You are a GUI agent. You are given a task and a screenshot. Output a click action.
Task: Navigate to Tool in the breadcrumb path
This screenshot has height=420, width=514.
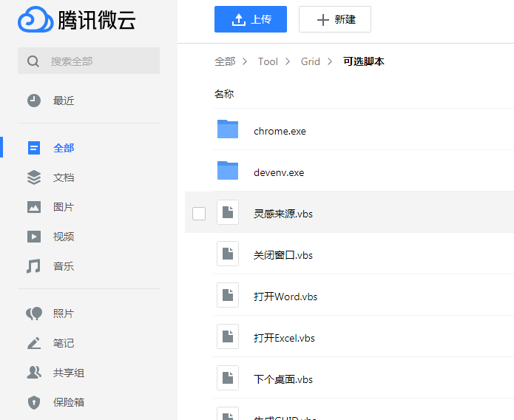coord(268,61)
